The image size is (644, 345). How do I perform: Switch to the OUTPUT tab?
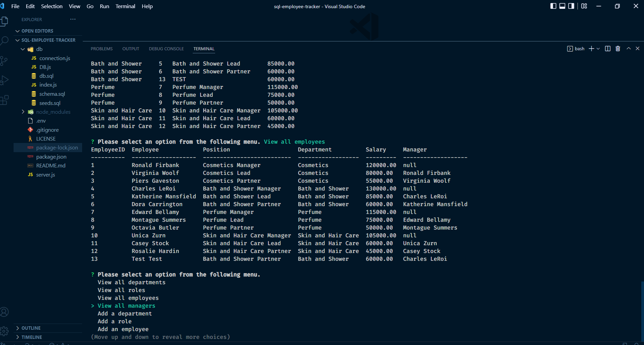point(131,49)
